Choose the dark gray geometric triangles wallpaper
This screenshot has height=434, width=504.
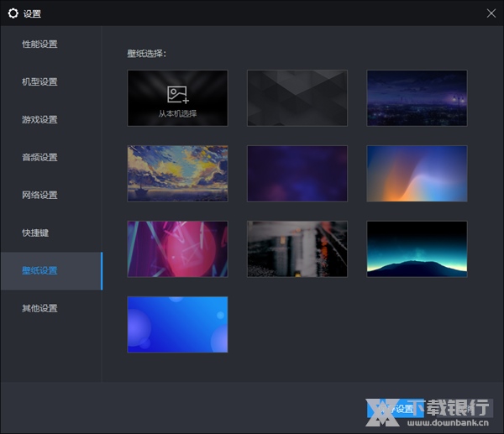(x=297, y=98)
